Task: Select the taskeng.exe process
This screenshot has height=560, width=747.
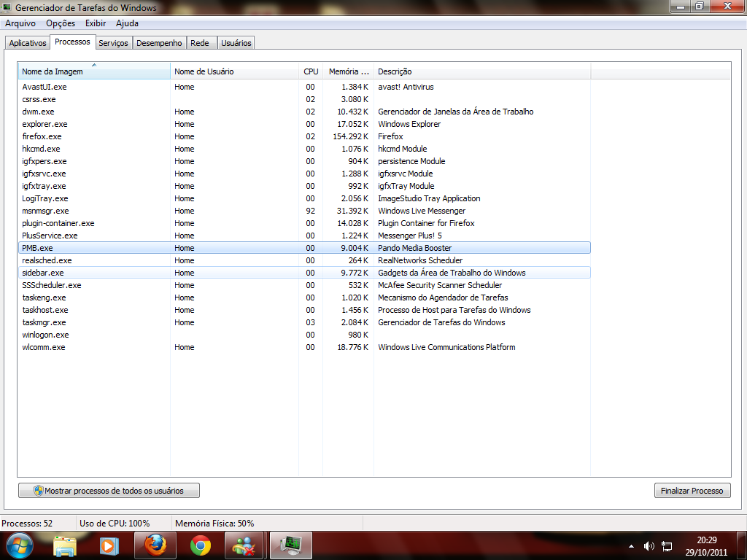Action: [x=304, y=297]
